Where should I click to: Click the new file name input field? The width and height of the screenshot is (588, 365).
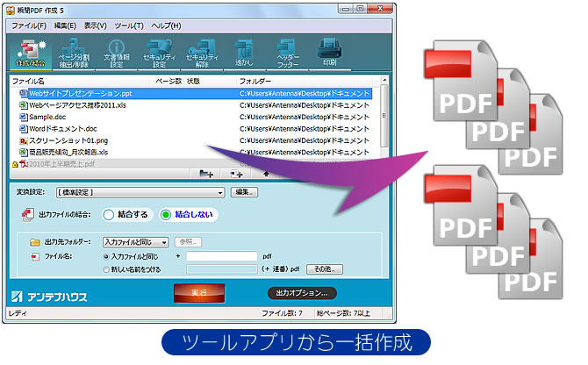click(222, 269)
